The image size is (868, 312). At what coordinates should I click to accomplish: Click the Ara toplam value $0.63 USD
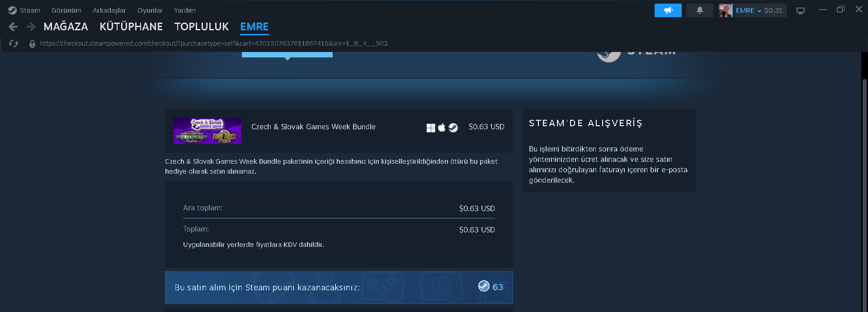coord(477,208)
